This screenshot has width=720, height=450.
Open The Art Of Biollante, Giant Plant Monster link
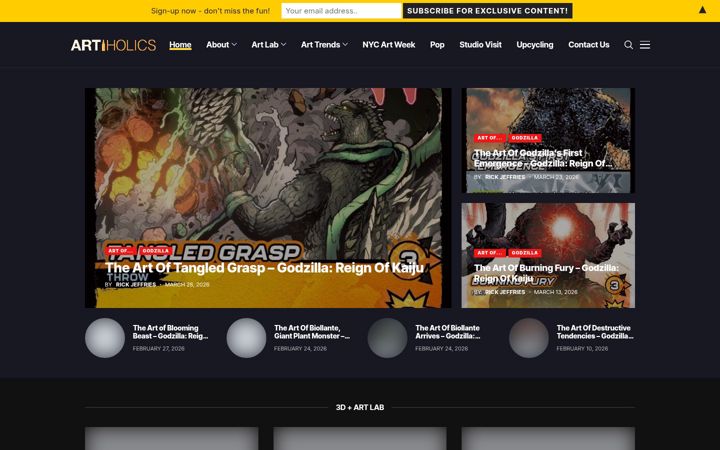point(312,332)
